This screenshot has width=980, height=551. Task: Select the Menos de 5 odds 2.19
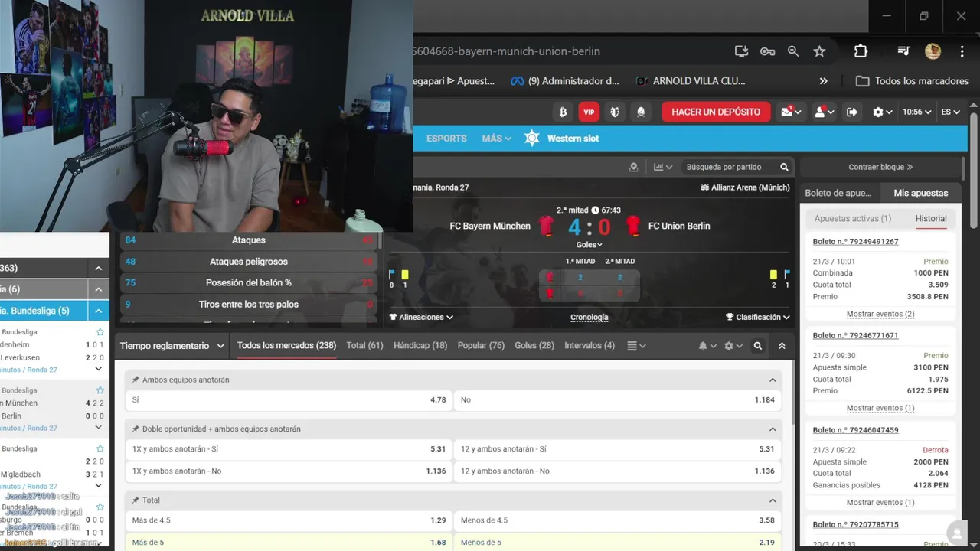click(x=618, y=543)
